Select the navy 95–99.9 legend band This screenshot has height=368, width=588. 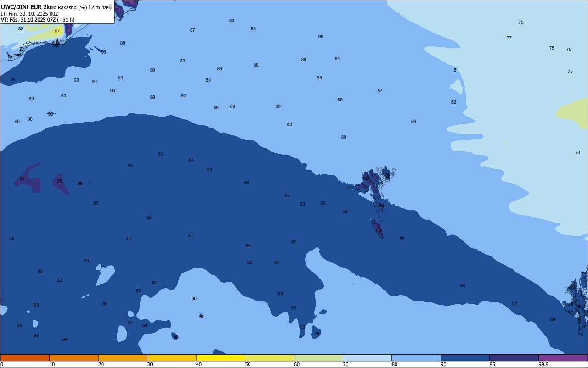coord(514,357)
